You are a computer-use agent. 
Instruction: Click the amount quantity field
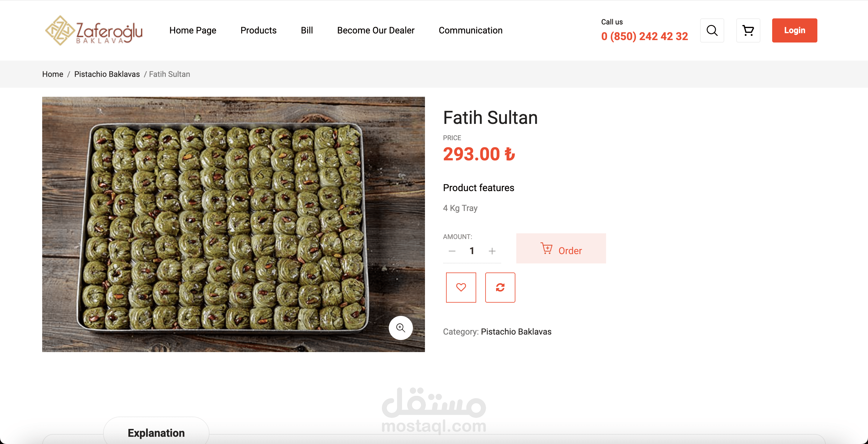point(472,251)
